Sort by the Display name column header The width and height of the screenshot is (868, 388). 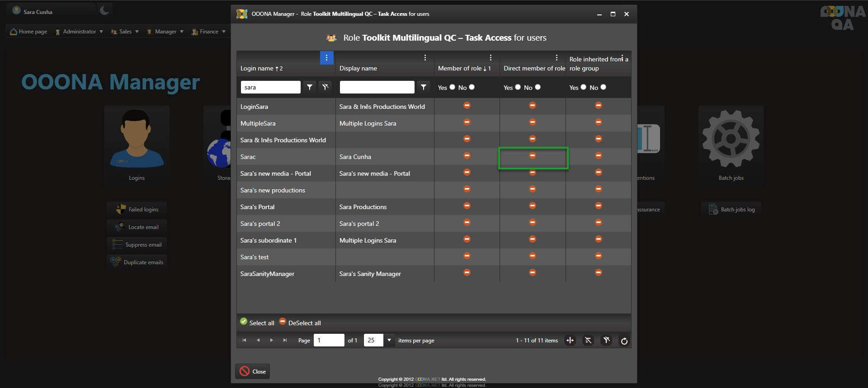[x=358, y=68]
